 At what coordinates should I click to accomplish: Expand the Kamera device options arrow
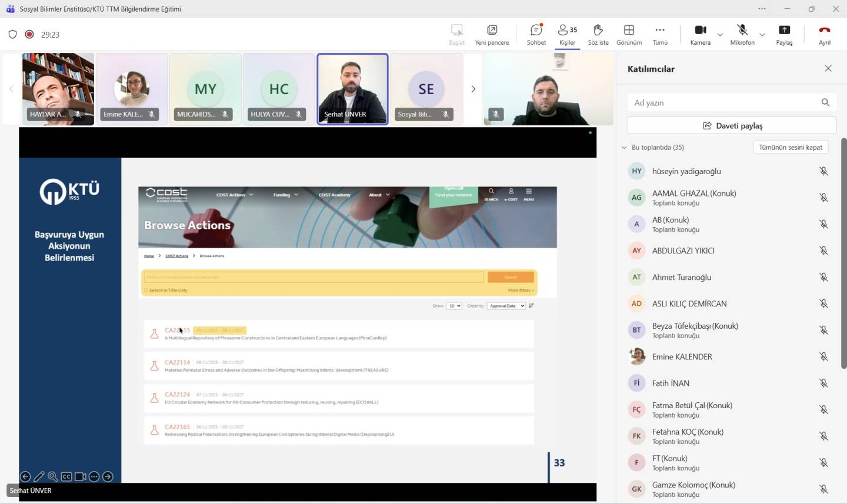click(x=720, y=35)
